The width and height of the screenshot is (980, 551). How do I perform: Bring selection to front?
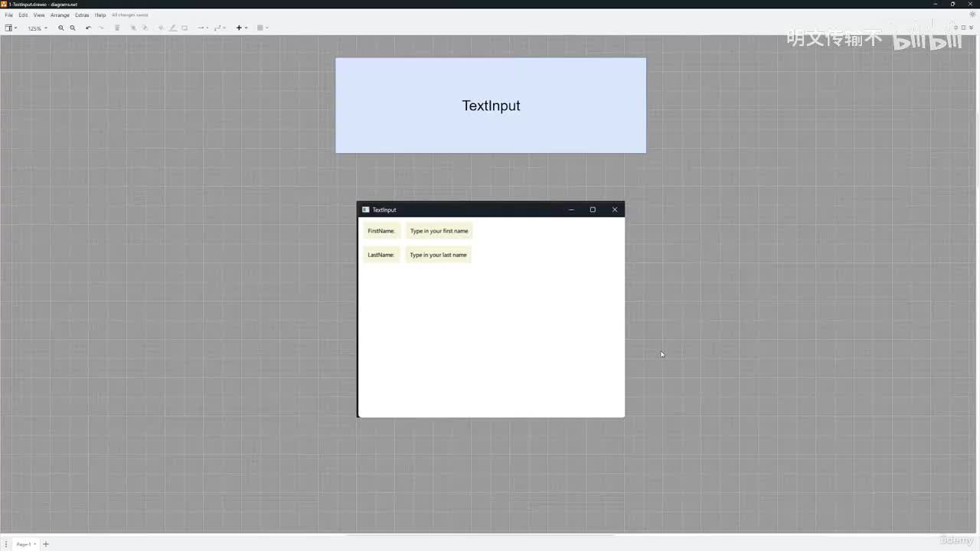tap(133, 28)
